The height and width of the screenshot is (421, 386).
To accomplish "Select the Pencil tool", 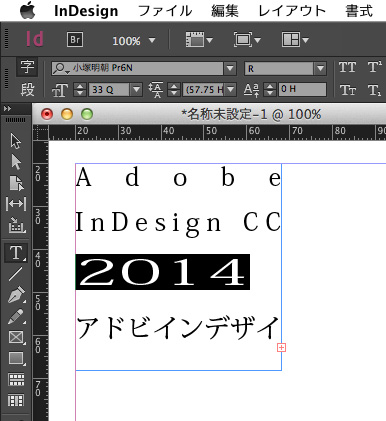I will 16,316.
